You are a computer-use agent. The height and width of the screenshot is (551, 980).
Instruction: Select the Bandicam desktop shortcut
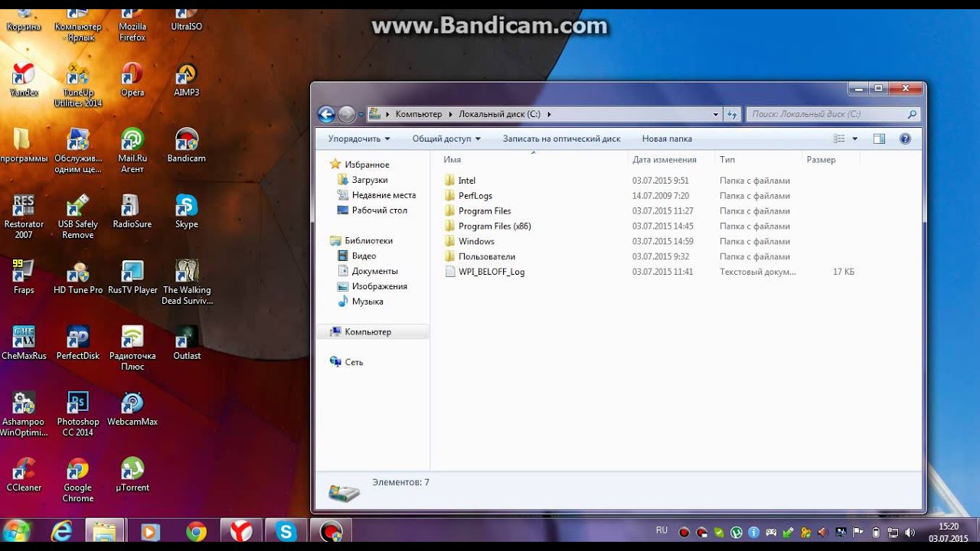(186, 146)
